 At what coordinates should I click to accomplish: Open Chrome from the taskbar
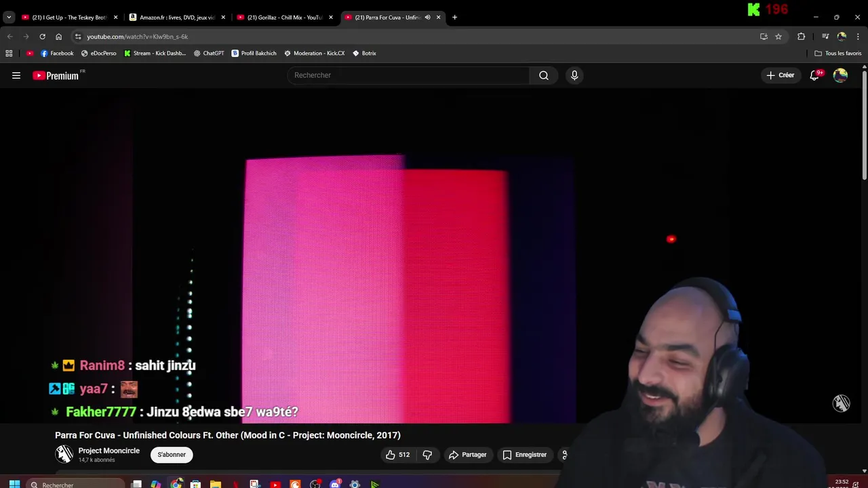tap(176, 484)
